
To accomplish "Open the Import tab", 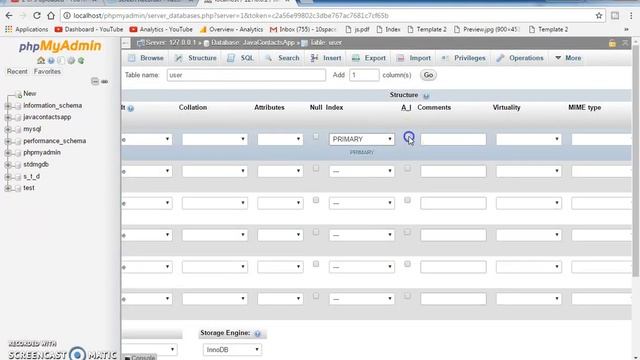I will tap(414, 58).
